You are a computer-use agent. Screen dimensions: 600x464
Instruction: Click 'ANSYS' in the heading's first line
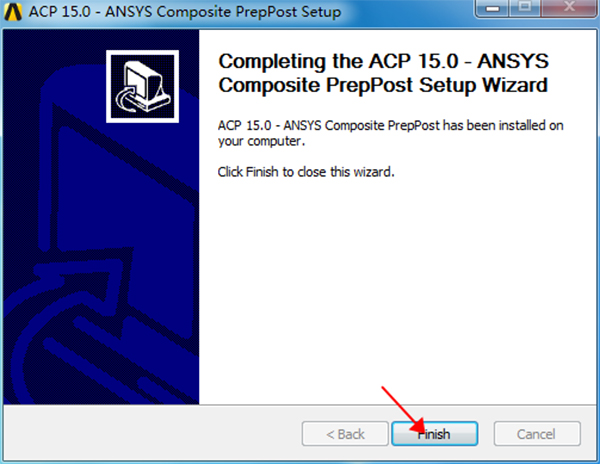(513, 61)
